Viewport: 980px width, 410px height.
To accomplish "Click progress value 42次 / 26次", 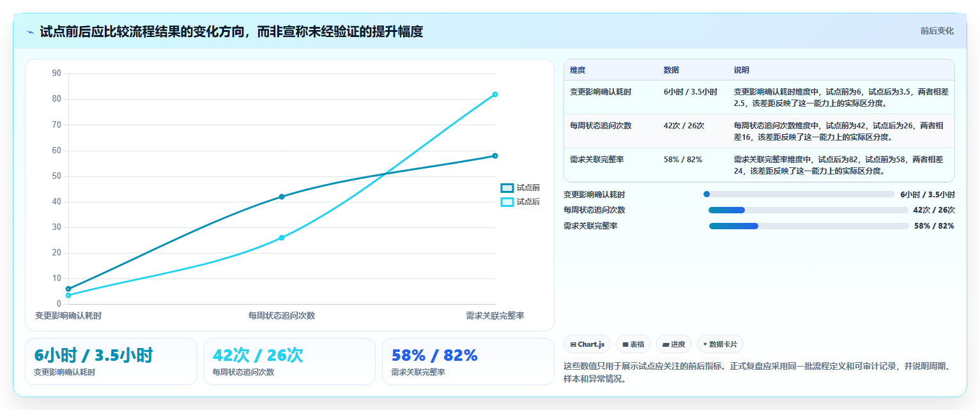I will (x=934, y=210).
